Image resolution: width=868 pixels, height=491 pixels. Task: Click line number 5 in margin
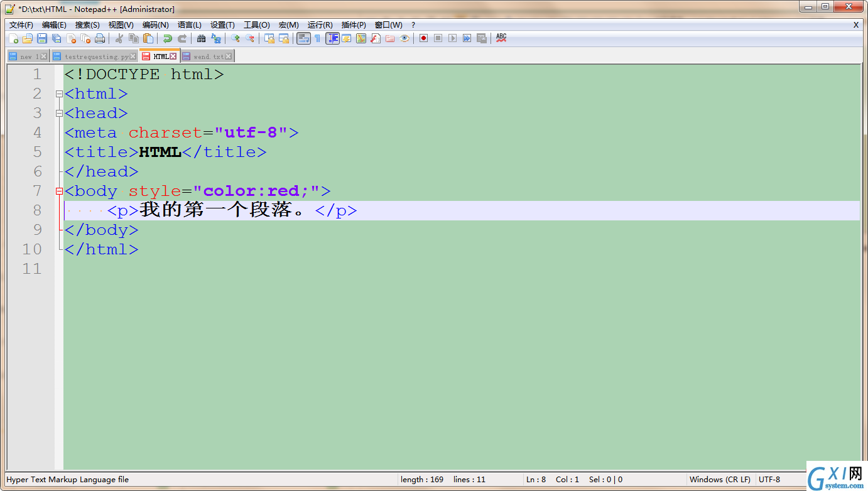tap(37, 152)
